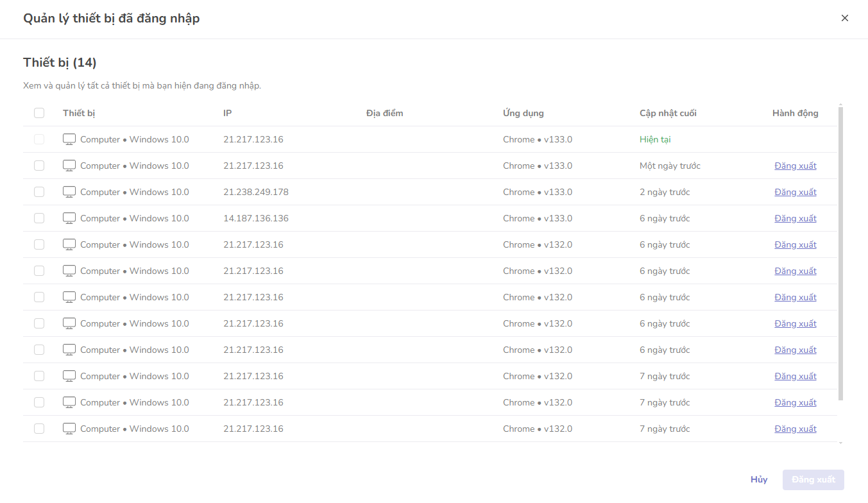Click the computer icon in the 'Hiện tại' row
The image size is (868, 503).
click(69, 139)
